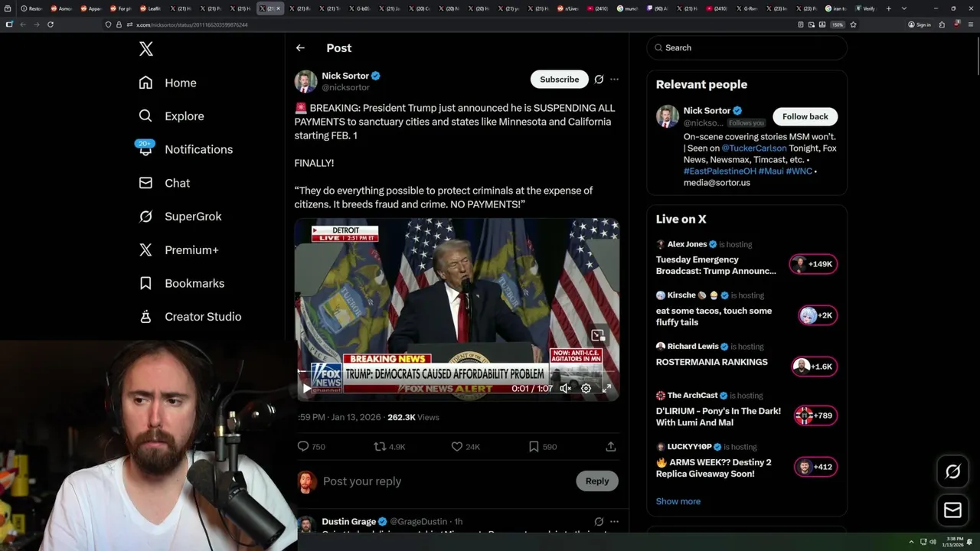Screen dimensions: 980x551
Task: Bookmark this page with the star icon
Action: pyautogui.click(x=853, y=24)
